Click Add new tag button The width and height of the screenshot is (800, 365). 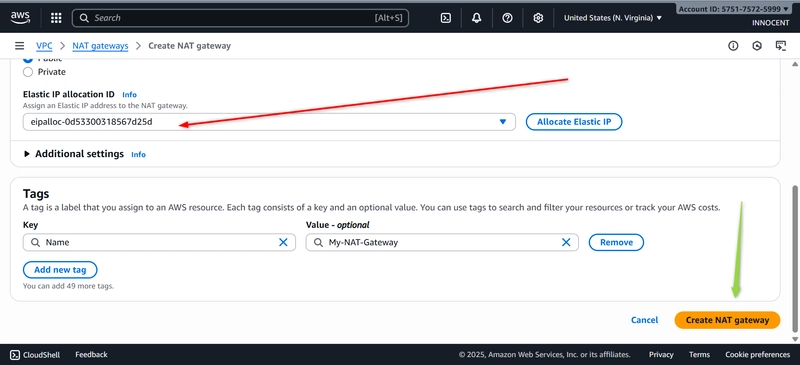[x=60, y=270]
